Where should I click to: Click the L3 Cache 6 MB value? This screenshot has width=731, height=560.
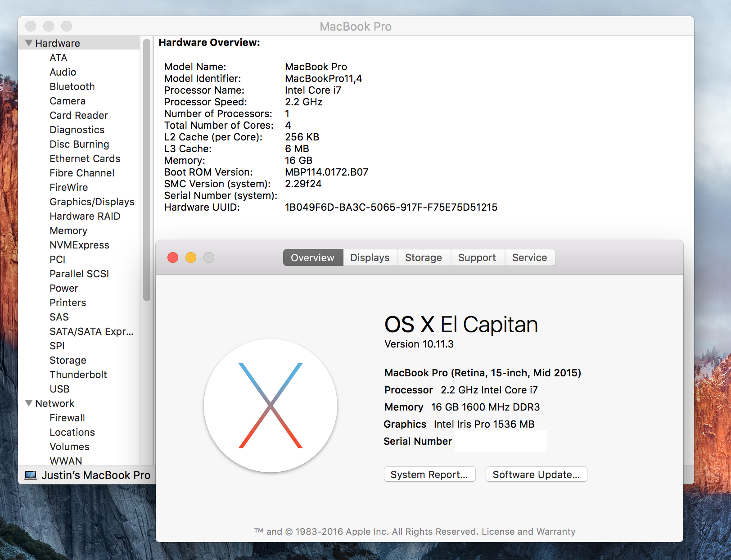tap(297, 149)
